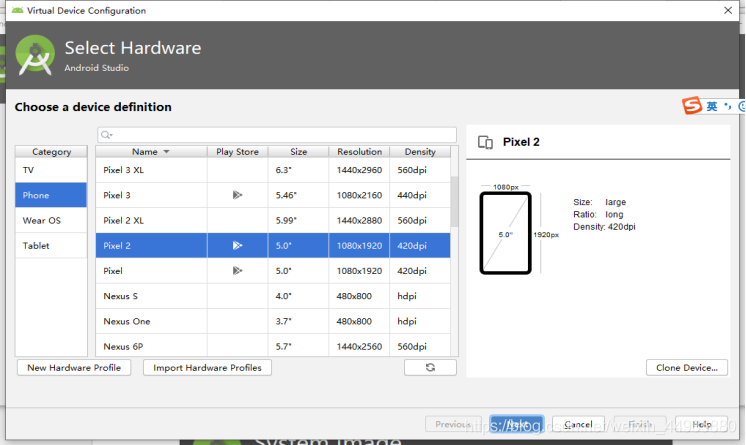This screenshot has width=746, height=445.
Task: Click the Play Store icon in the Pixel 2 row
Action: point(237,246)
